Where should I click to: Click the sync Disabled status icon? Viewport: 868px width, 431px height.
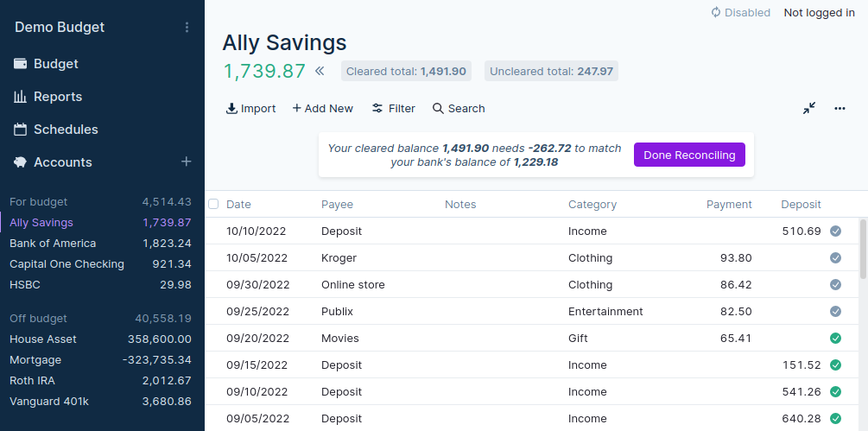(x=716, y=13)
